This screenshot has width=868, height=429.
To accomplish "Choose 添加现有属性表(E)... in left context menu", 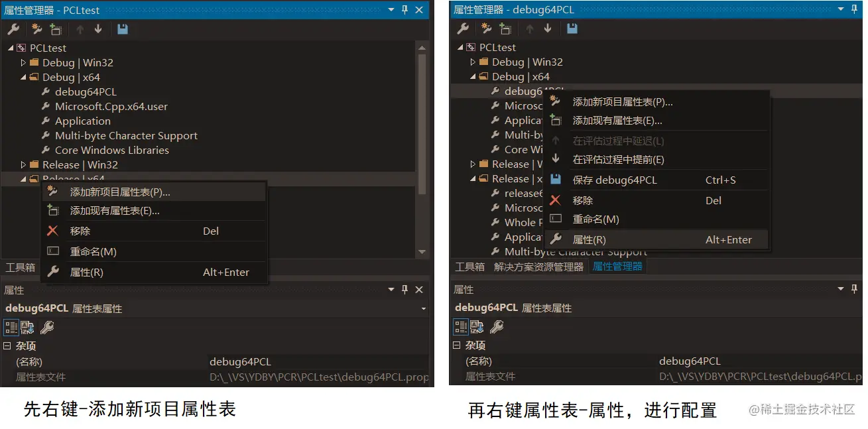I will coord(154,211).
